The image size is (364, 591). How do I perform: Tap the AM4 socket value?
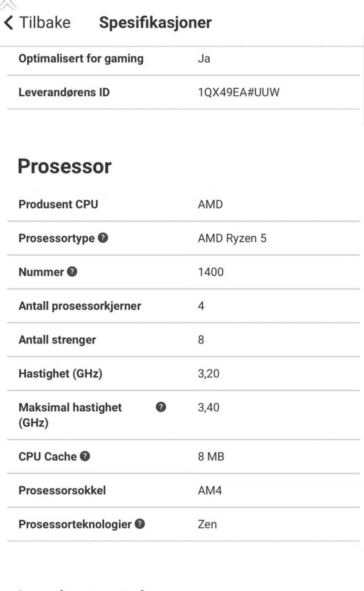coord(210,490)
